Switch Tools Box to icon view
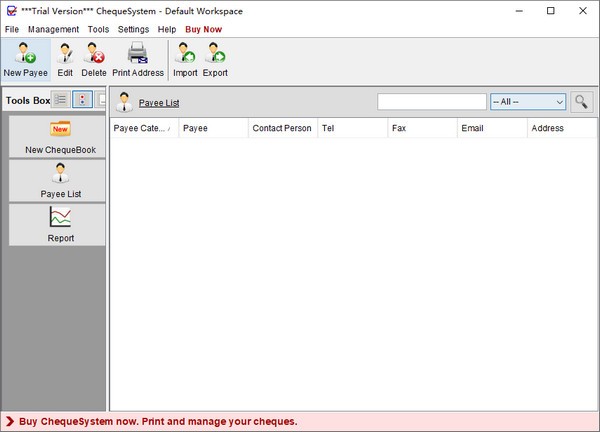The height and width of the screenshot is (432, 600). [83, 100]
